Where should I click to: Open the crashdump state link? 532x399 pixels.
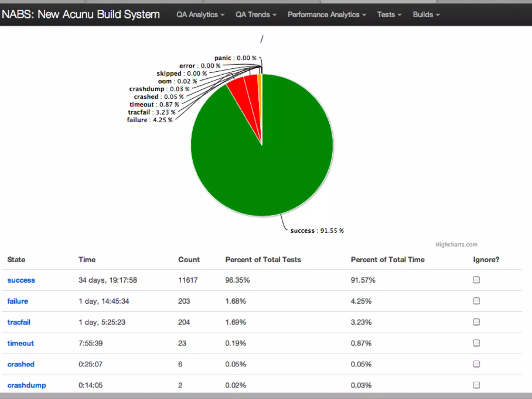click(x=26, y=385)
